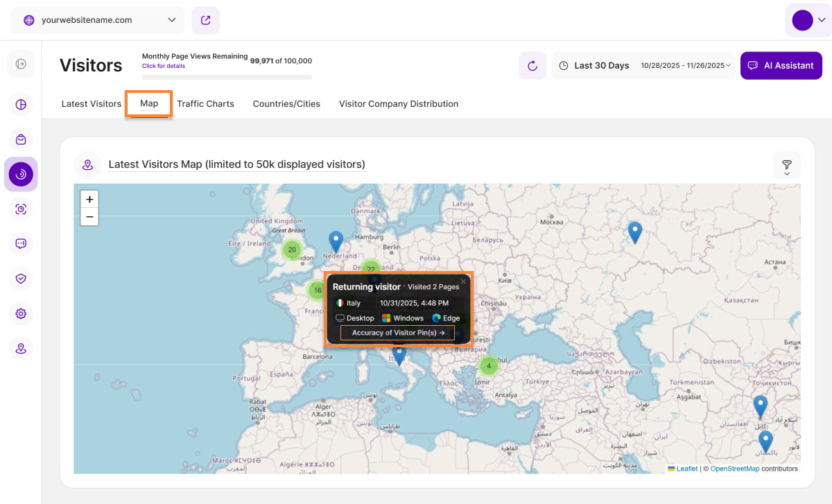The image size is (832, 504).
Task: Open the dashboard pie chart sidebar icon
Action: click(21, 105)
